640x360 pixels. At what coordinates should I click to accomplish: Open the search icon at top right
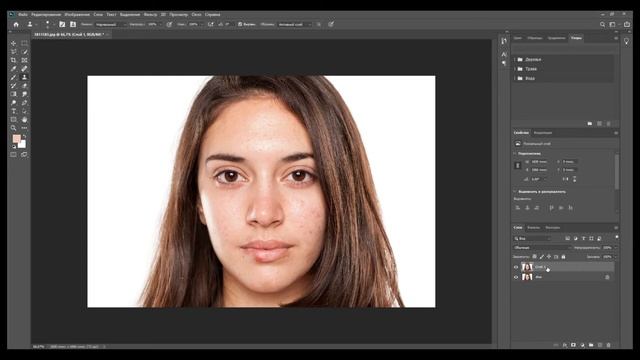pyautogui.click(x=602, y=24)
